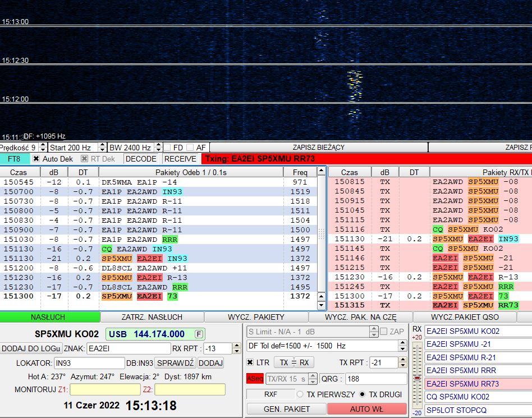Click scroll-up arrow of decoded packets list
The width and height of the screenshot is (532, 418).
(322, 171)
